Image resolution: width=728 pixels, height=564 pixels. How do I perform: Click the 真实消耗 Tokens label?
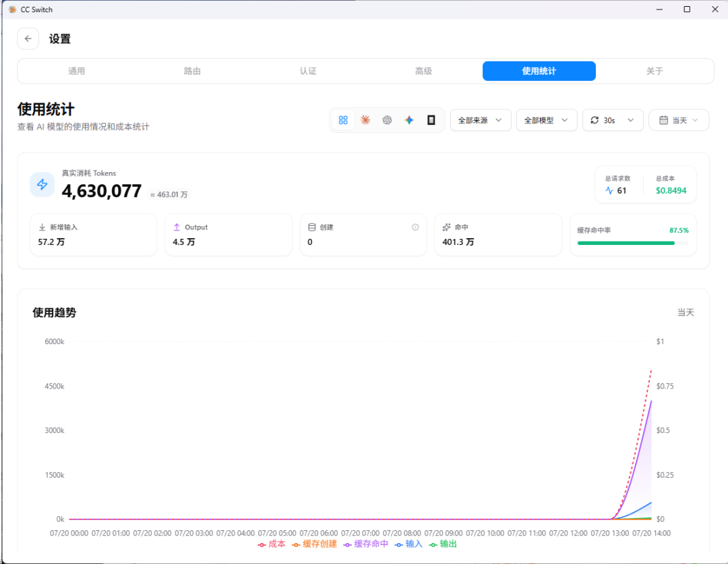click(89, 173)
